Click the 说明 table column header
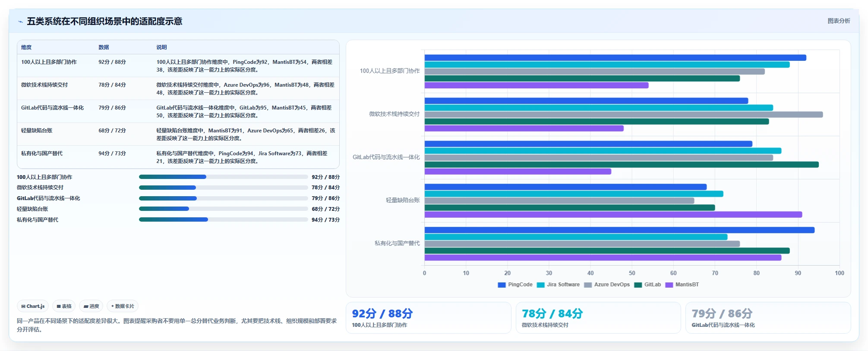Image resolution: width=868 pixels, height=351 pixels. pos(161,47)
